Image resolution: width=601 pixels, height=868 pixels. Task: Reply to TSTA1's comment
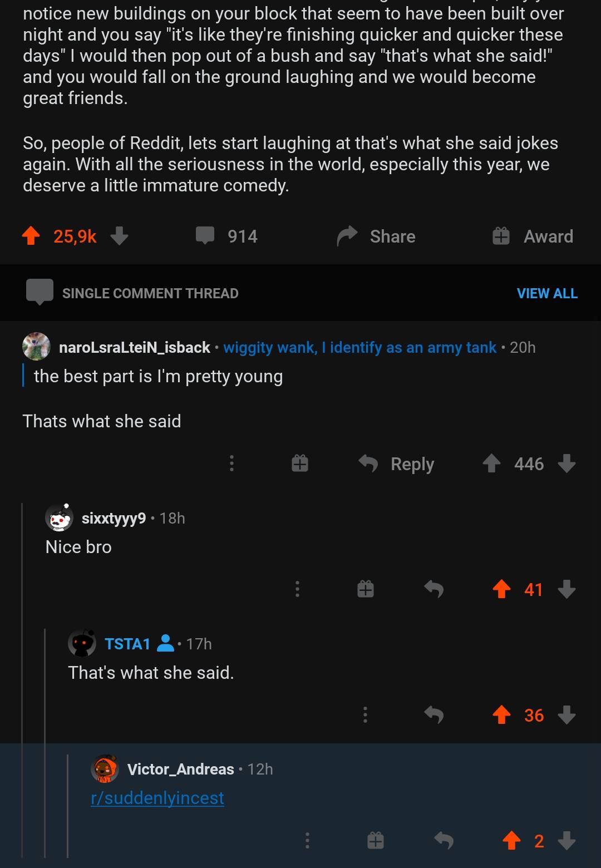tap(433, 715)
